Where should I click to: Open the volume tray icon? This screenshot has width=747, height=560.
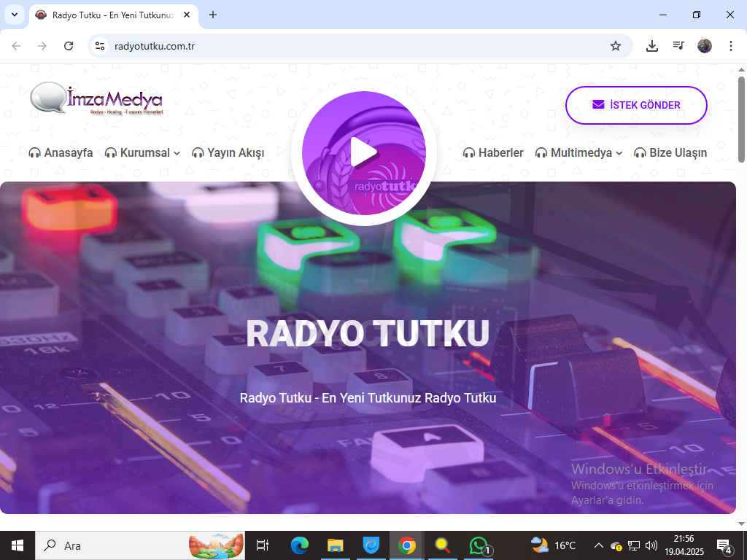coord(651,545)
